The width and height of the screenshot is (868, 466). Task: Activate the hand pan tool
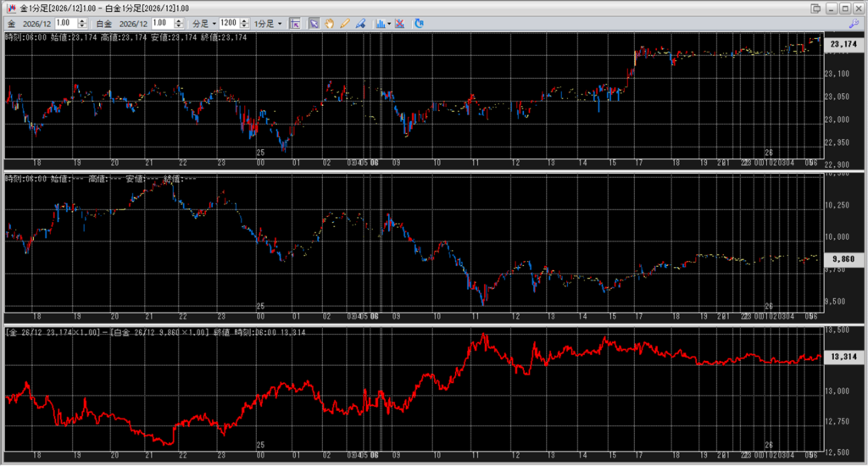point(330,24)
